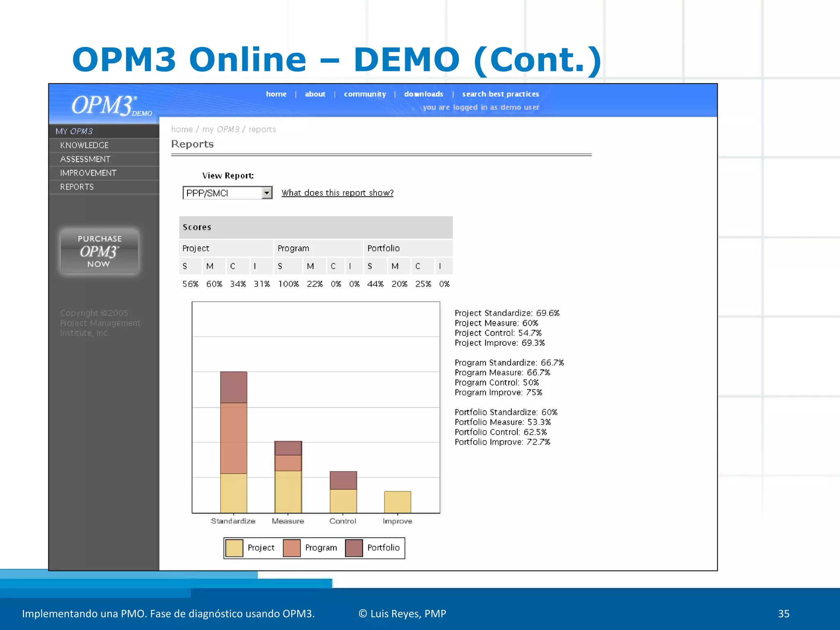Open the about navigation link

(315, 94)
